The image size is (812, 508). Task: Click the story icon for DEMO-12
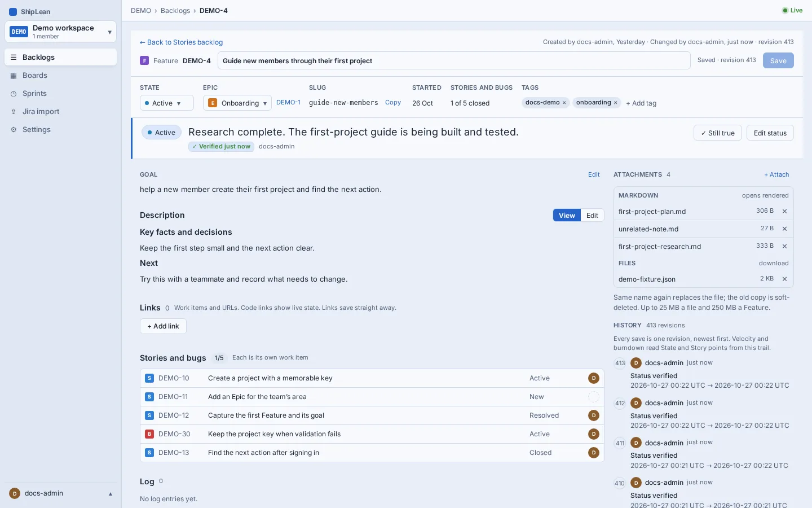[149, 415]
